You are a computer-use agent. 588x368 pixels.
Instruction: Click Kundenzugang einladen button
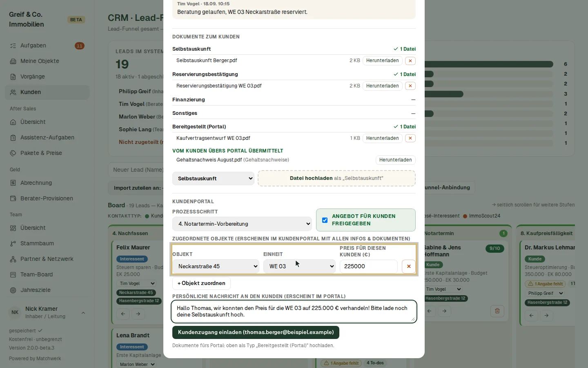pyautogui.click(x=256, y=332)
